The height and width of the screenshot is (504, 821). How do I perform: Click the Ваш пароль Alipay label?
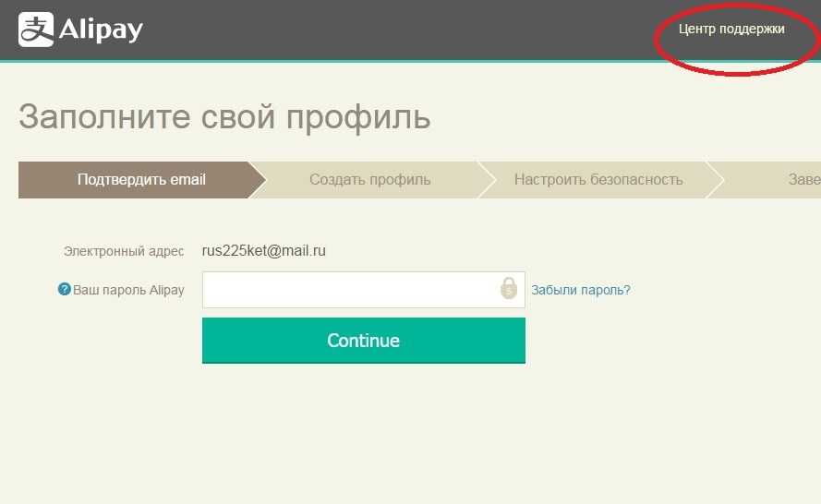coord(128,290)
